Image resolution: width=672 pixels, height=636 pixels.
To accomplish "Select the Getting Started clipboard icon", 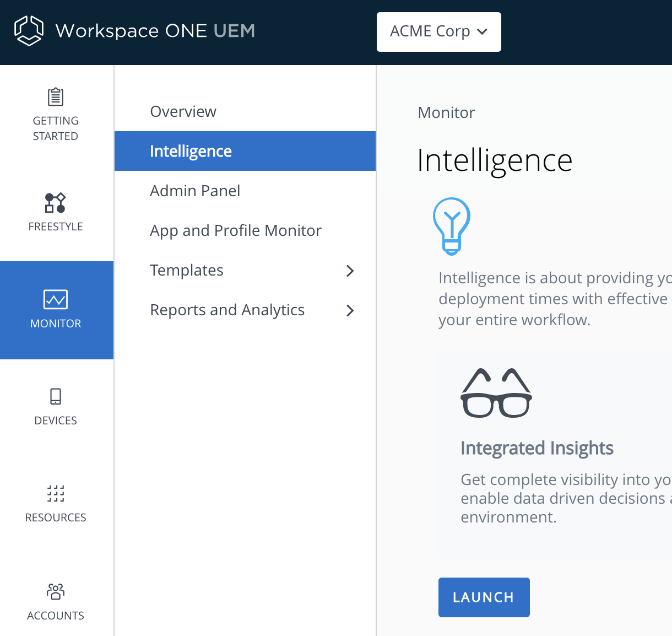I will pyautogui.click(x=56, y=96).
